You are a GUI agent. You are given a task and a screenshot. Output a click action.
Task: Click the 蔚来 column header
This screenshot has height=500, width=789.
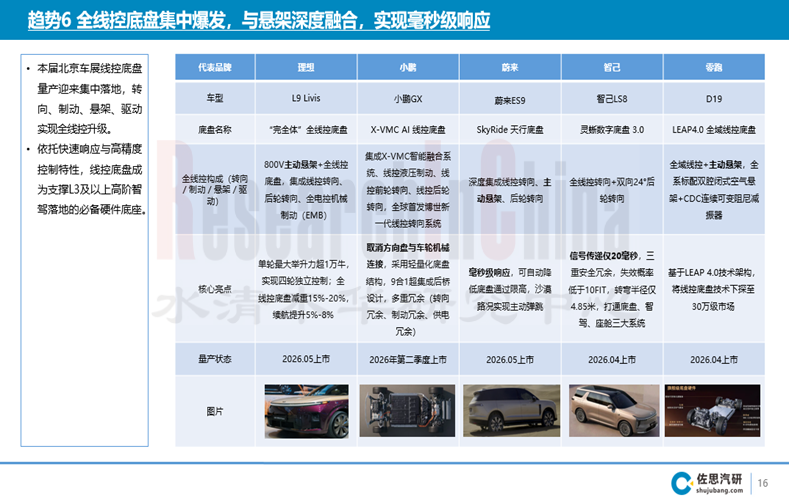510,67
